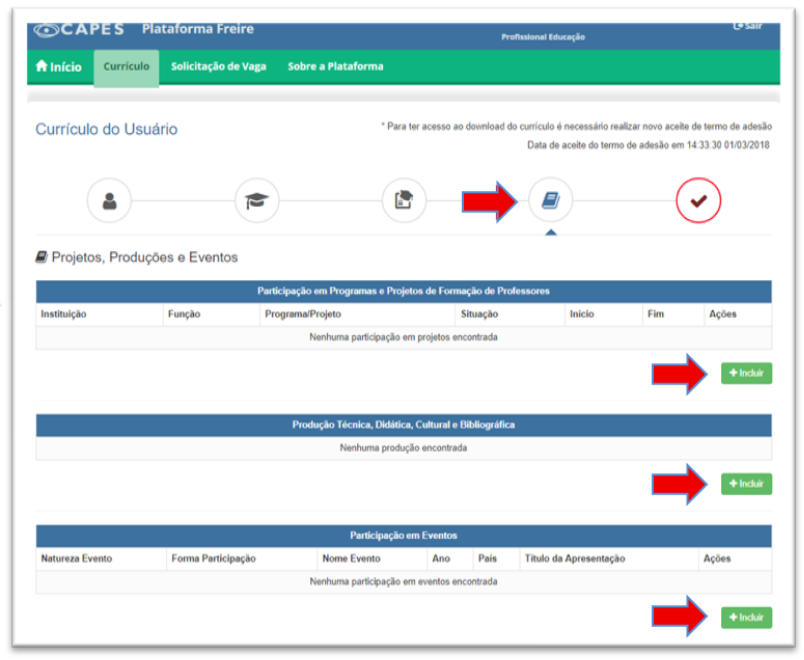Click the Profissional Educação user label
This screenshot has height=660, width=804.
543,37
